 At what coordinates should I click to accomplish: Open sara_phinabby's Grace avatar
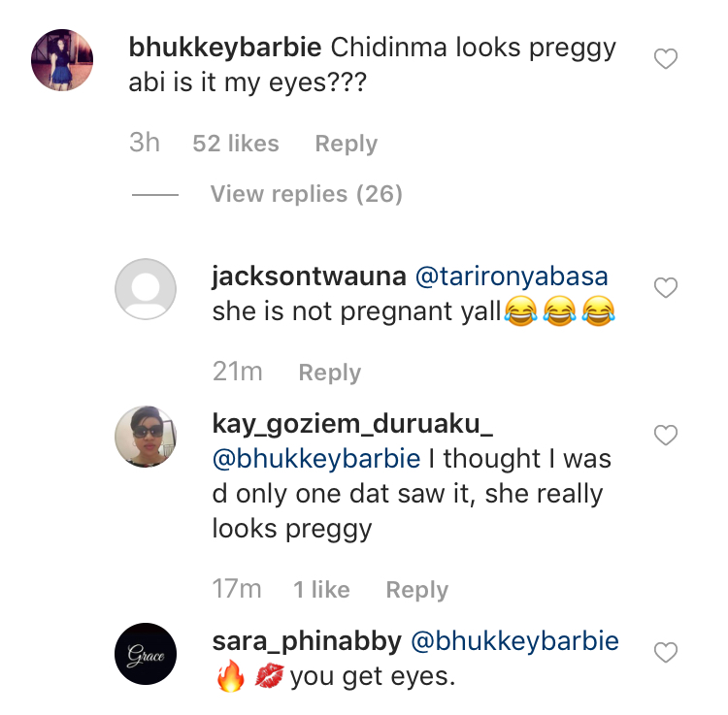(x=146, y=654)
